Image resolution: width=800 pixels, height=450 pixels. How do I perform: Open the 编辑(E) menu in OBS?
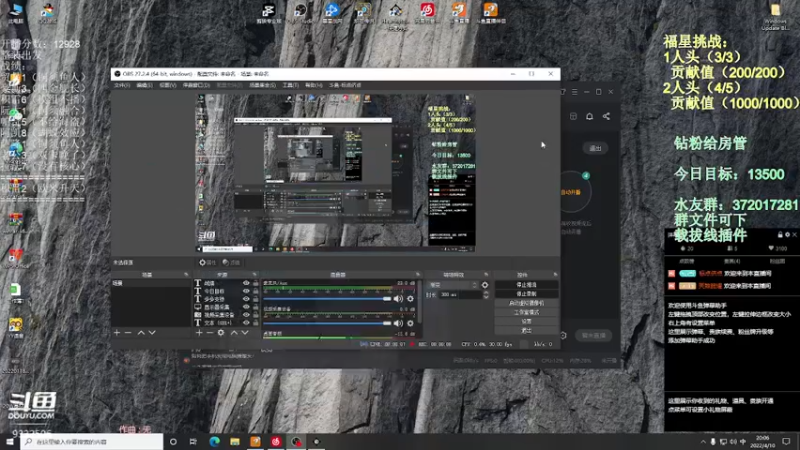[x=144, y=85]
